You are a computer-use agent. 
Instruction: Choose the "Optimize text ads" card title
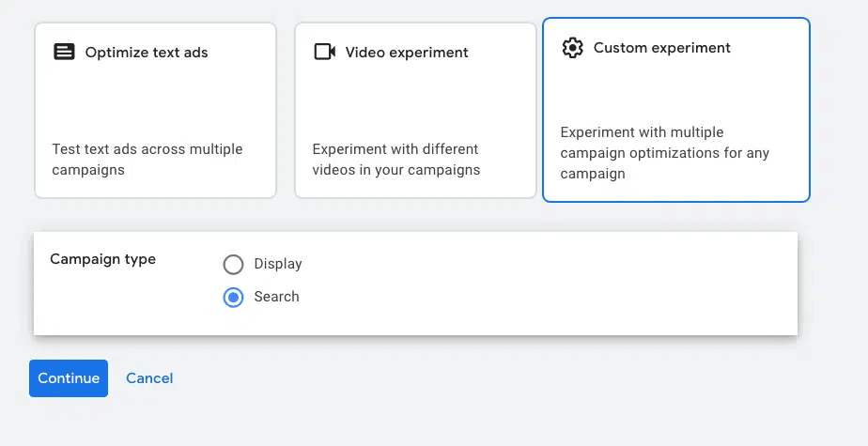[147, 53]
